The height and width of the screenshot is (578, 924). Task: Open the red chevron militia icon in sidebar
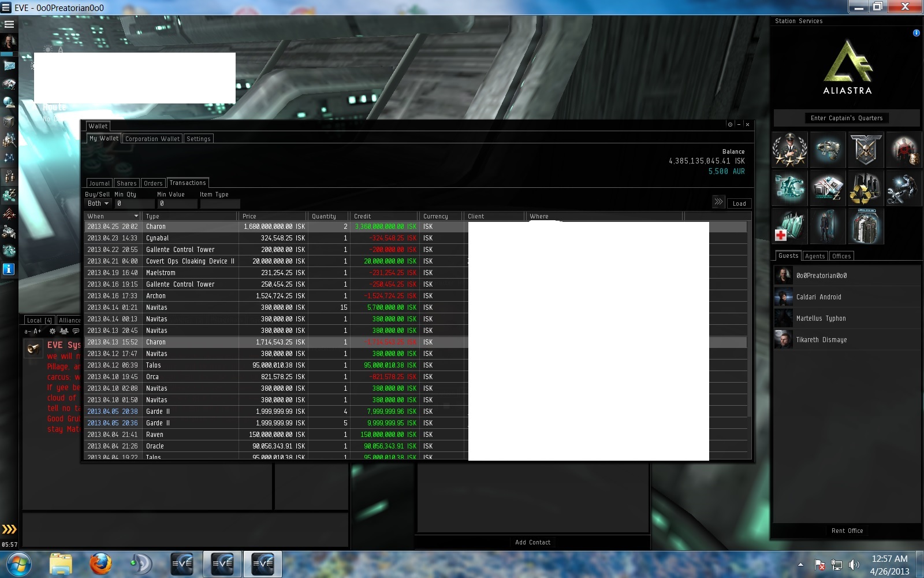click(x=9, y=214)
